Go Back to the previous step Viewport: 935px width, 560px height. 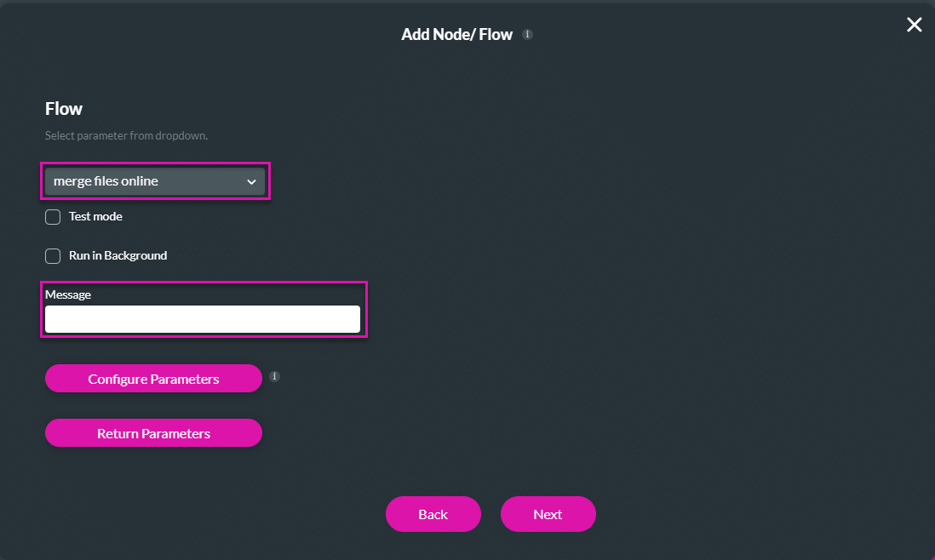click(x=433, y=514)
